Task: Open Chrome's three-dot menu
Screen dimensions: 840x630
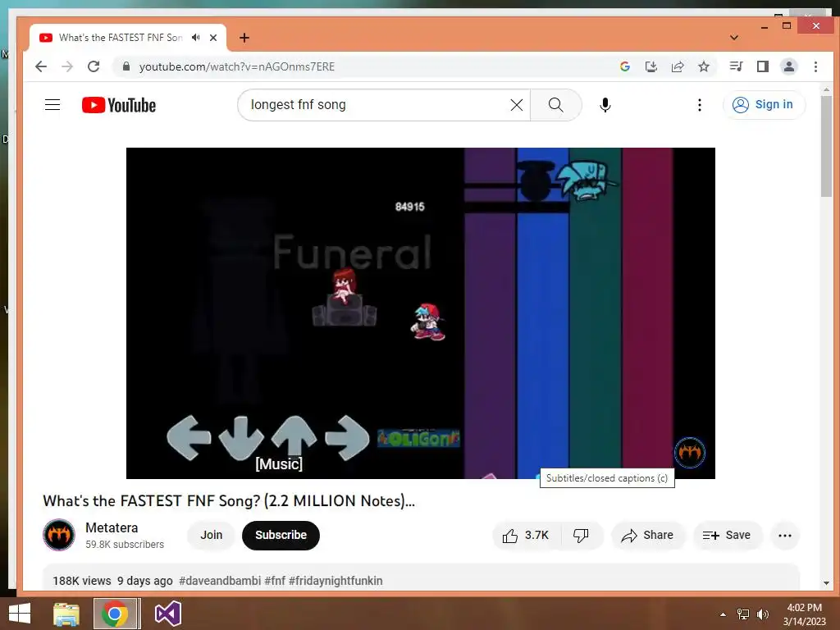Action: 815,66
